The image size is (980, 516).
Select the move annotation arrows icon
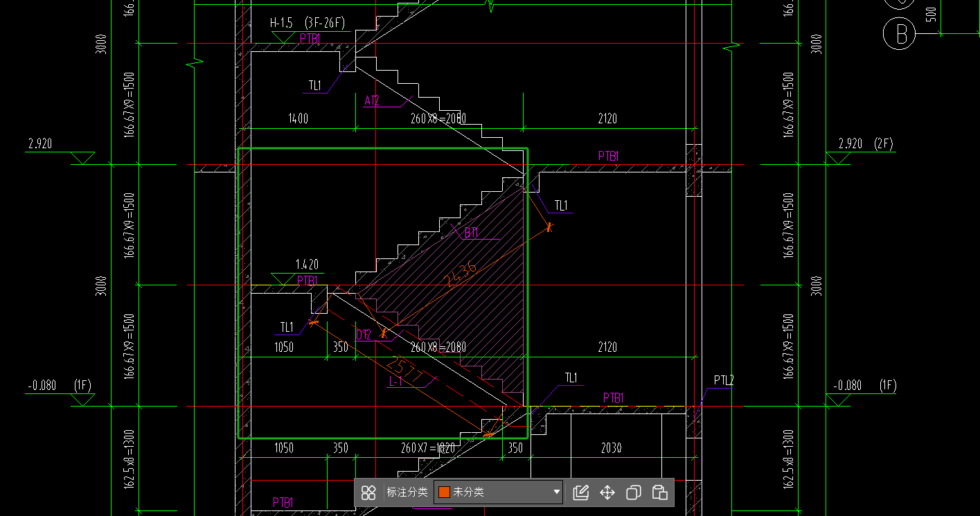click(x=607, y=492)
